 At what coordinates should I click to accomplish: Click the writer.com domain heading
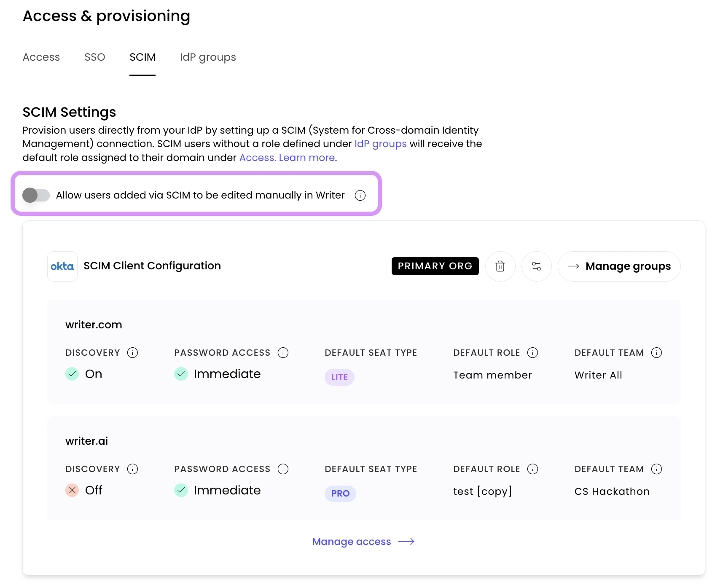coord(94,325)
